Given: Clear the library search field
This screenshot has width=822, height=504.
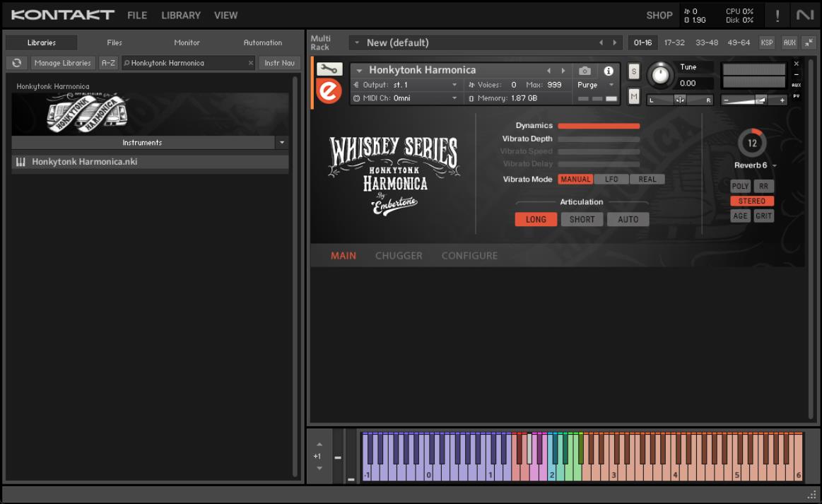Looking at the screenshot, I should 250,63.
